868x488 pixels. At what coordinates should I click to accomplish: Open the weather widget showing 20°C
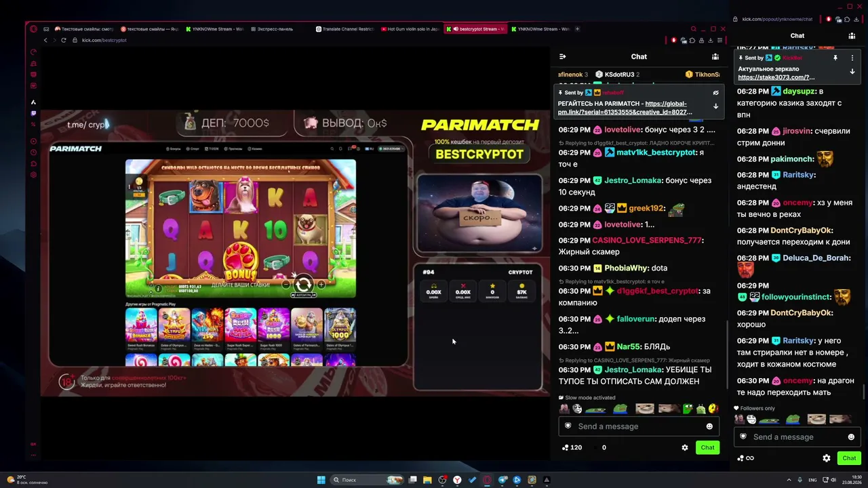(26, 480)
